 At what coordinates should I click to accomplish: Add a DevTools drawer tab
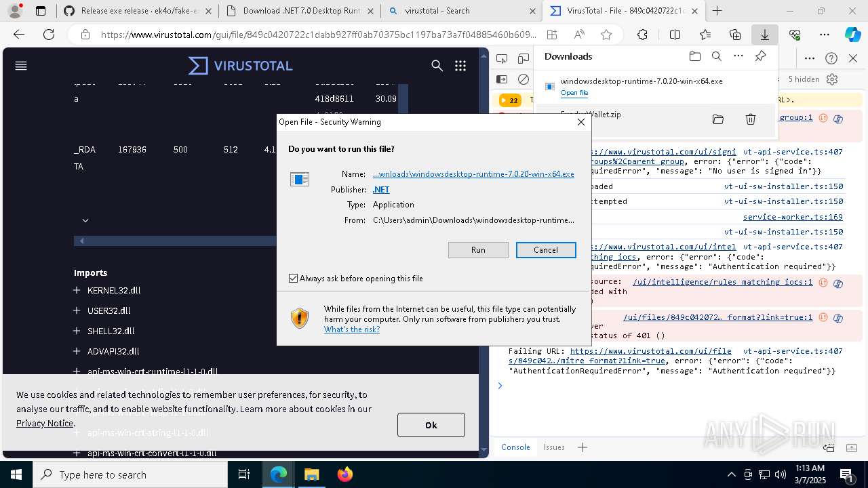click(x=583, y=447)
